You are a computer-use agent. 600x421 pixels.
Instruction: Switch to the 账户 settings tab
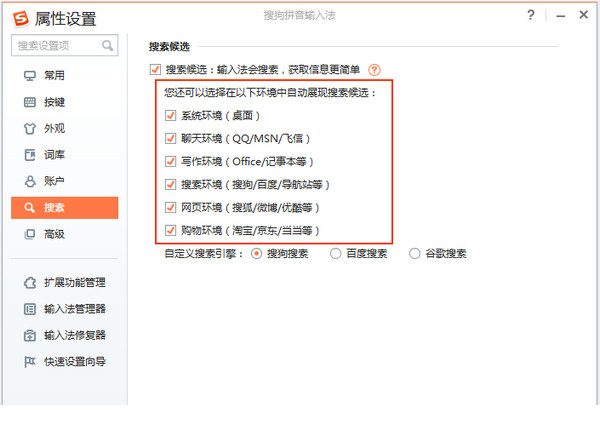tap(54, 181)
